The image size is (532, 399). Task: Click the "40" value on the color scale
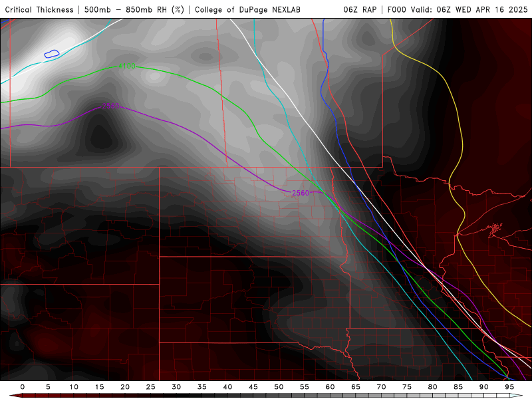pyautogui.click(x=227, y=387)
